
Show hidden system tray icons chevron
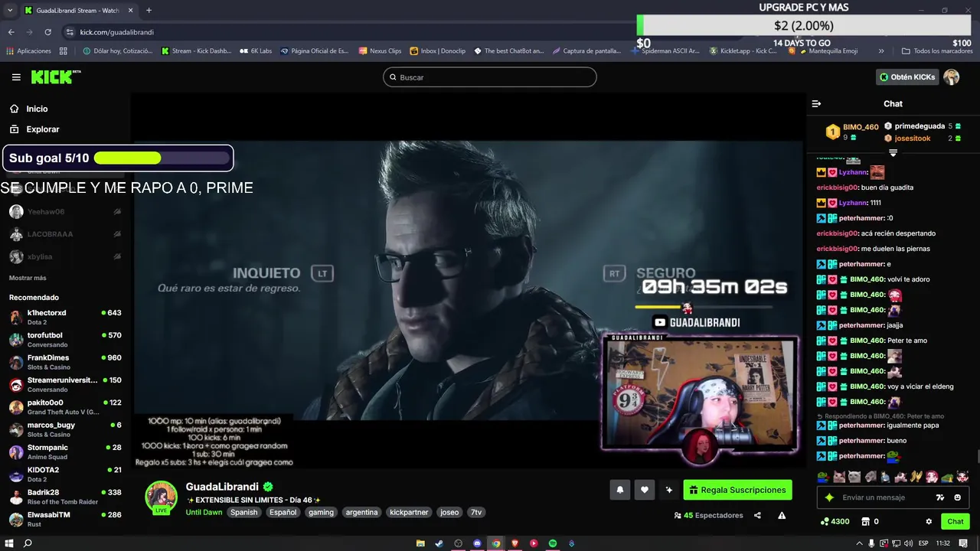point(860,543)
